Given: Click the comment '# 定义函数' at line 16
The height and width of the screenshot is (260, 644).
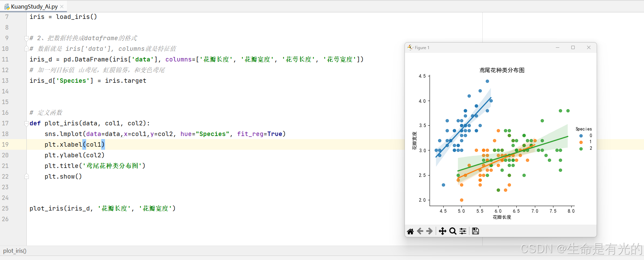Looking at the screenshot, I should pyautogui.click(x=46, y=113).
